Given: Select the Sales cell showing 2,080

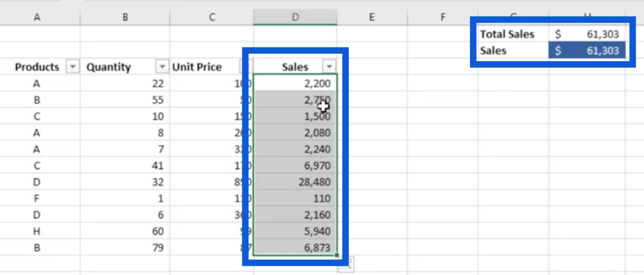Looking at the screenshot, I should [295, 133].
